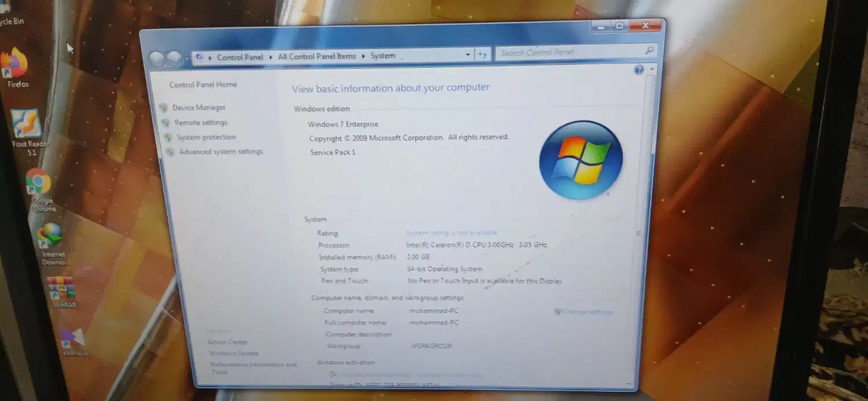Launch Google Chrome from the desktop
Image resolution: width=868 pixels, height=401 pixels.
tap(41, 190)
